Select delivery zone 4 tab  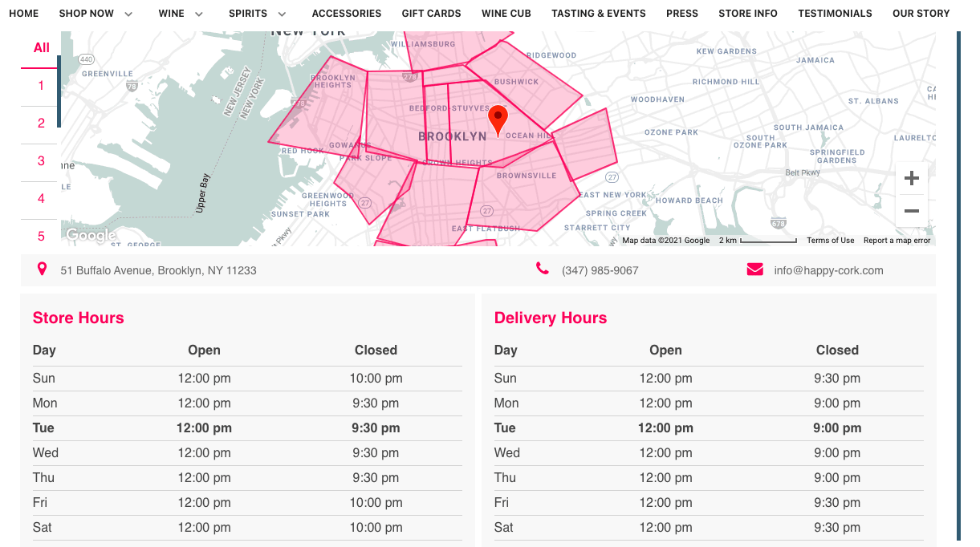point(41,199)
